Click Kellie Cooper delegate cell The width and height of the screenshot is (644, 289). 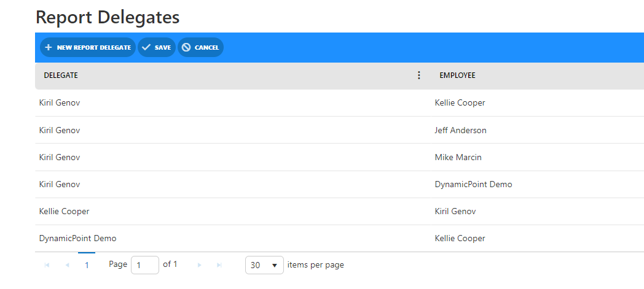(x=64, y=211)
